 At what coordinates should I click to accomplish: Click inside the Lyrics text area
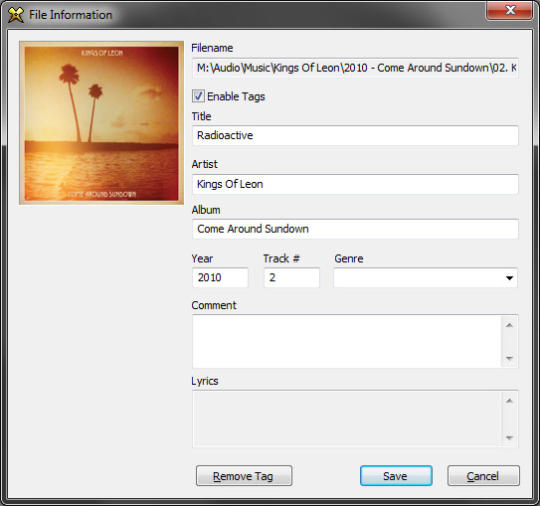tap(347, 419)
